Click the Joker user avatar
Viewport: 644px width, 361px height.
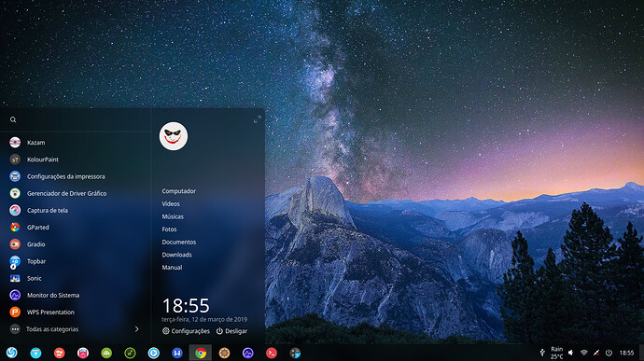pyautogui.click(x=174, y=136)
